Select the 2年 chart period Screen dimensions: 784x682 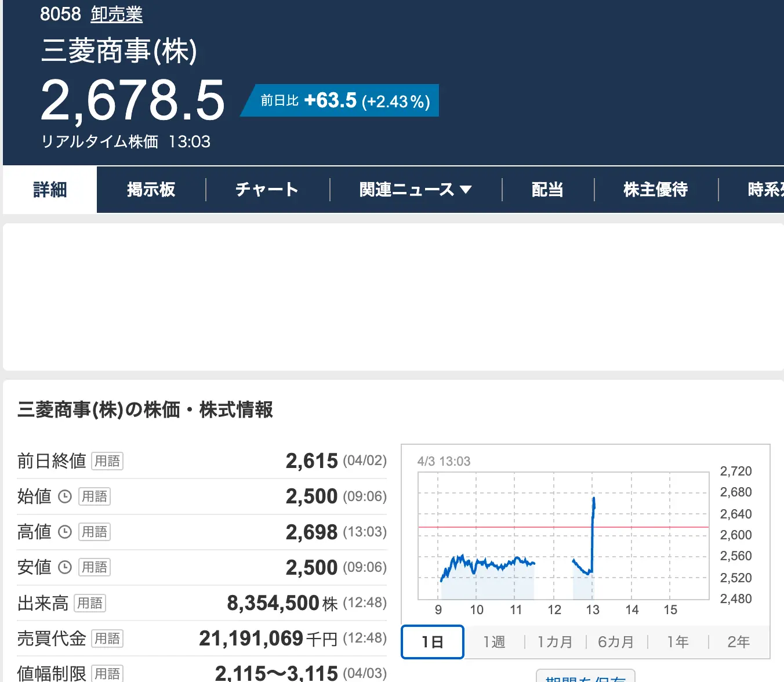click(x=739, y=642)
